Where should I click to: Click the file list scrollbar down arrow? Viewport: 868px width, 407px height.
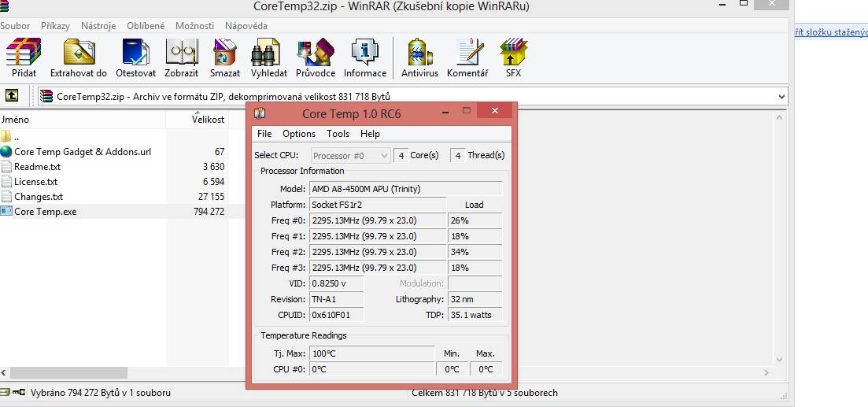pos(779,360)
